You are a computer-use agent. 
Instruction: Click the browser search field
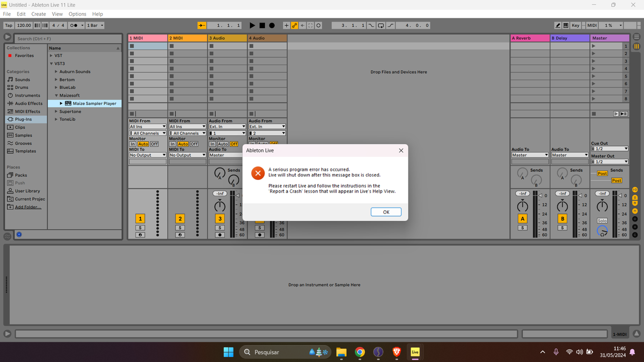pyautogui.click(x=68, y=39)
